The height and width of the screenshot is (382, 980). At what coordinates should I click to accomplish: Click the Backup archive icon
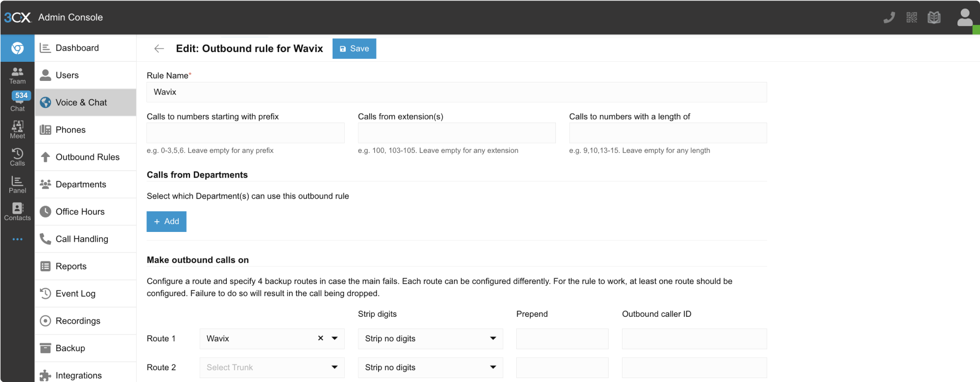point(46,348)
